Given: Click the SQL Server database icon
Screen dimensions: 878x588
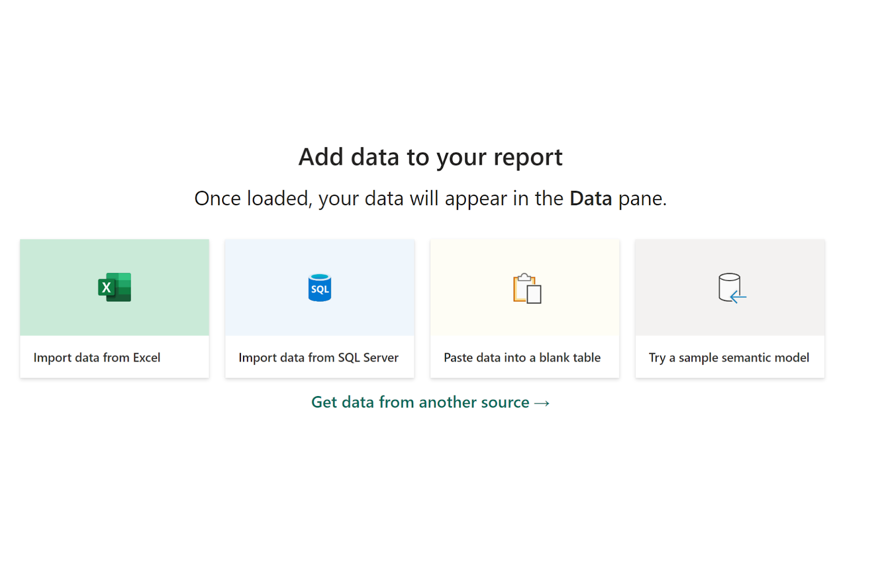Looking at the screenshot, I should (x=319, y=287).
